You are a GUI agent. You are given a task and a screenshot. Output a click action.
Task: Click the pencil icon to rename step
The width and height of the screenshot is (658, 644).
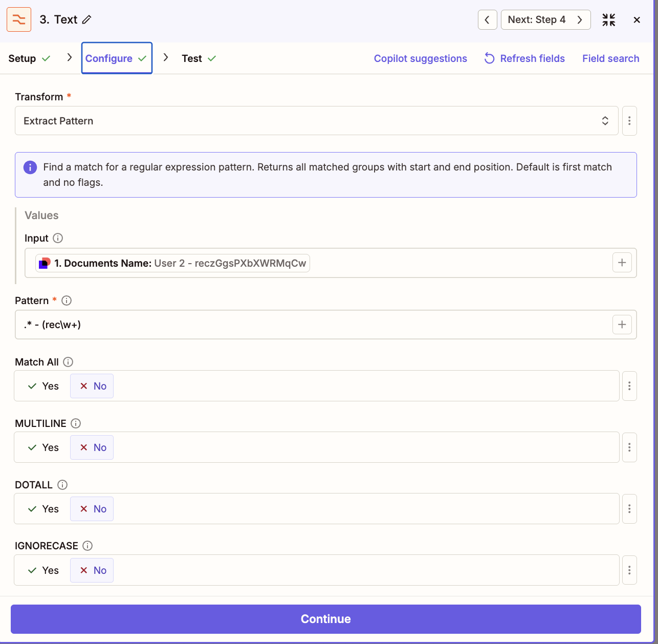[87, 19]
